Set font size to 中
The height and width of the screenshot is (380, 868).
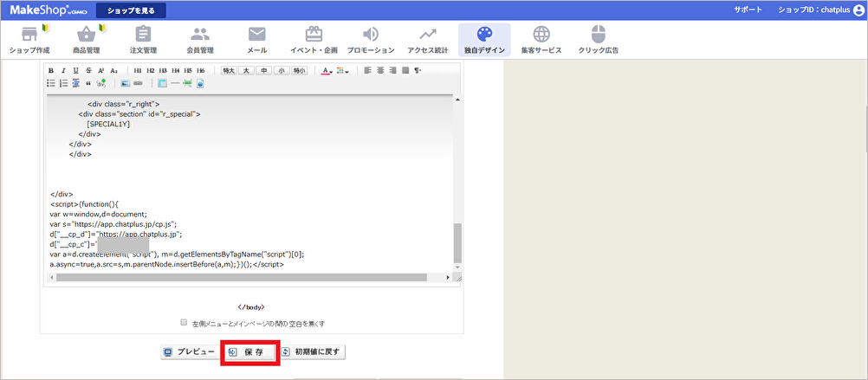pos(264,71)
